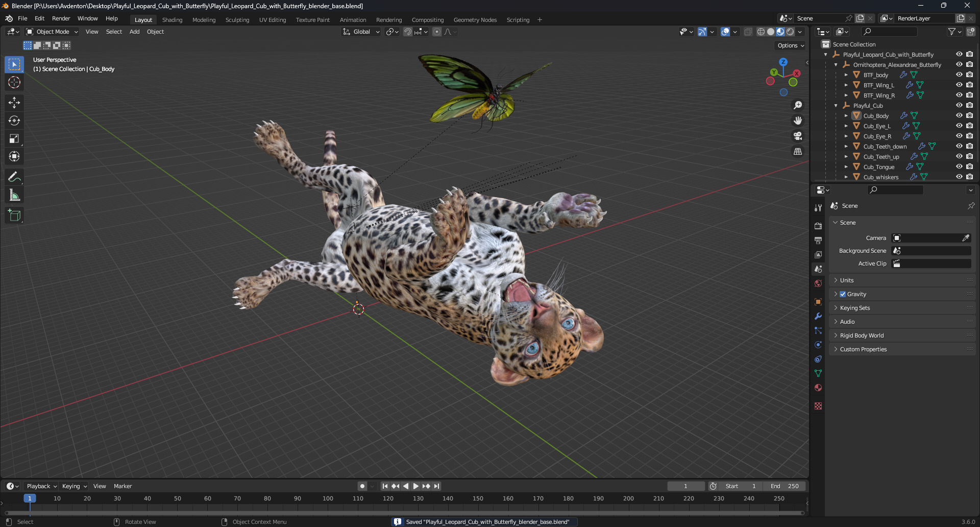Select the Measure tool
This screenshot has height=527, width=980.
click(x=14, y=195)
